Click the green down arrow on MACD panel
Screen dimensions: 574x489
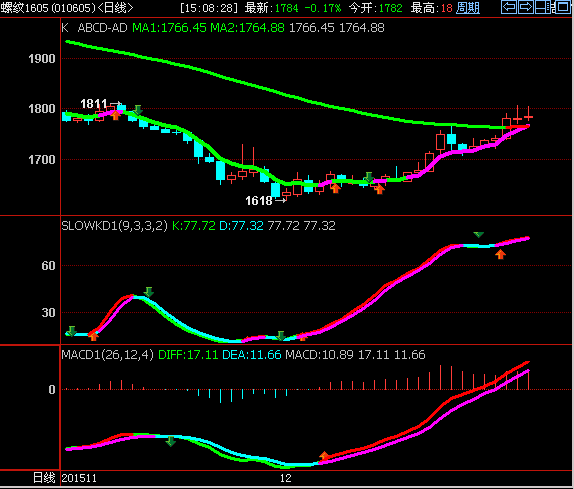pyautogui.click(x=171, y=441)
